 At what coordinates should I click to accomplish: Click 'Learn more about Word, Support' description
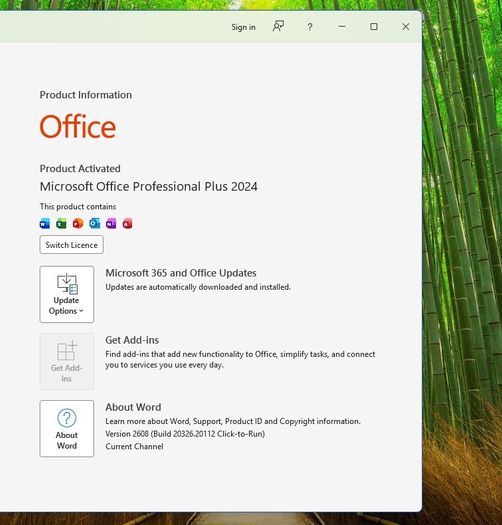(x=233, y=421)
